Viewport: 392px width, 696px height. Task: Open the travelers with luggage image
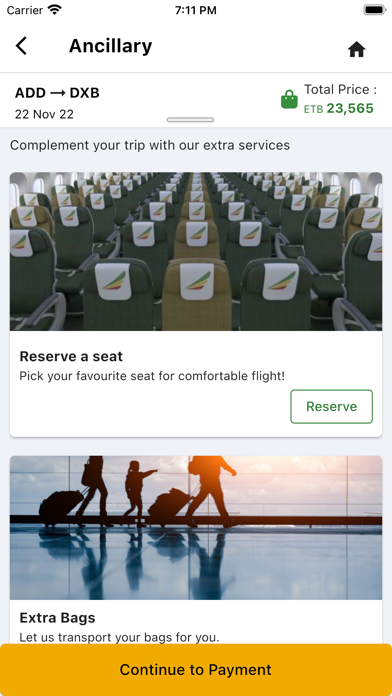point(196,528)
